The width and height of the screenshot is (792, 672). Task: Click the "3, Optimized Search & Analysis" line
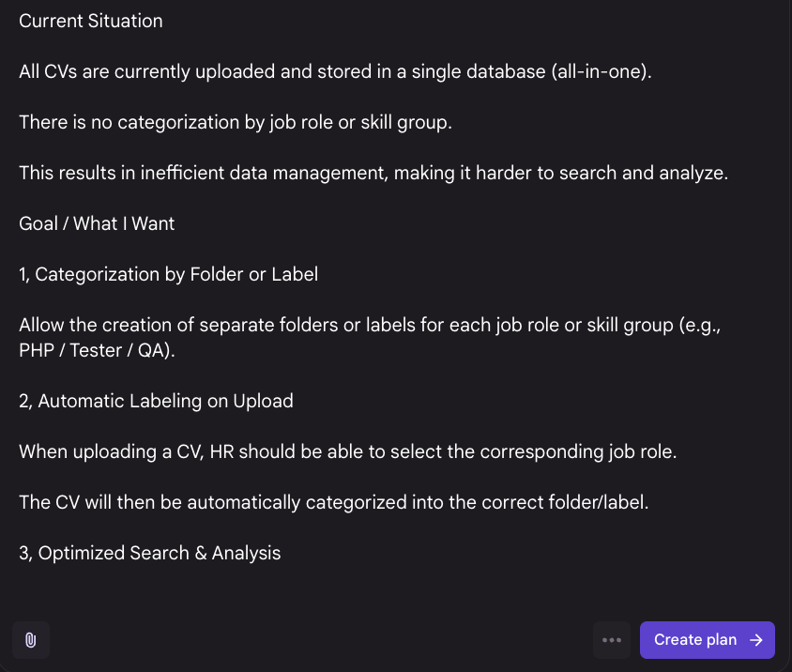click(150, 554)
